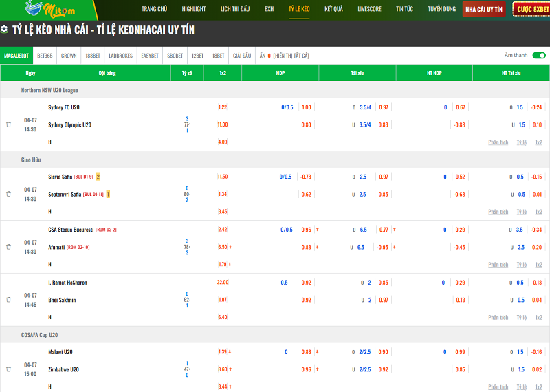Open Tỷ lệ for CSA Steaua Bucuresti

522,265
